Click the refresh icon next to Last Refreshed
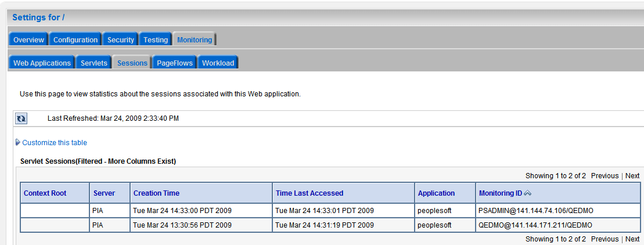This screenshot has height=245, width=644. click(x=21, y=118)
